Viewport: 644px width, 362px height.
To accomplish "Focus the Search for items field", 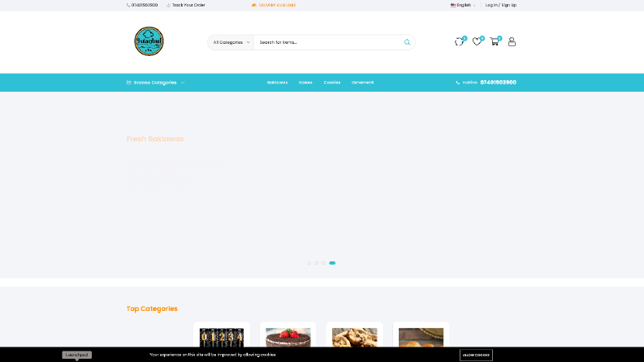I will pos(329,42).
